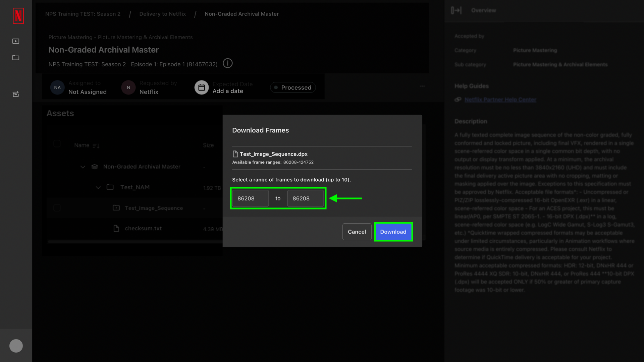The height and width of the screenshot is (362, 644).
Task: Collapse the side panel arrow icon
Action: point(456,10)
